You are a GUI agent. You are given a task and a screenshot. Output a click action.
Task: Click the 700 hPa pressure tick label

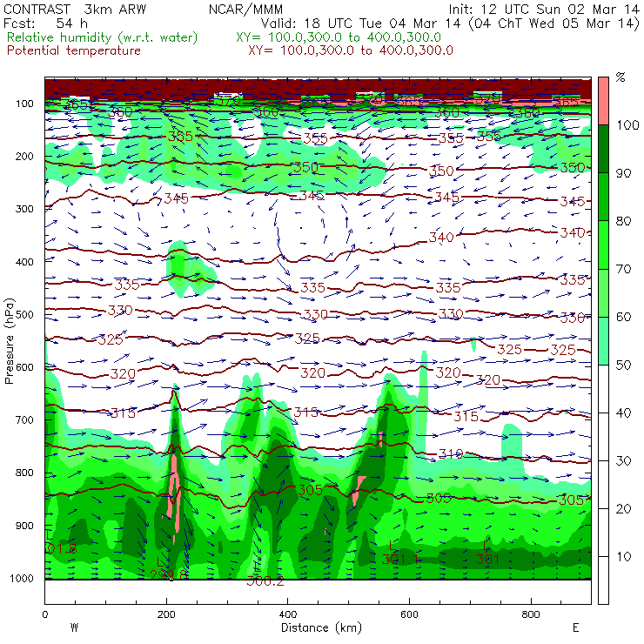[x=24, y=419]
